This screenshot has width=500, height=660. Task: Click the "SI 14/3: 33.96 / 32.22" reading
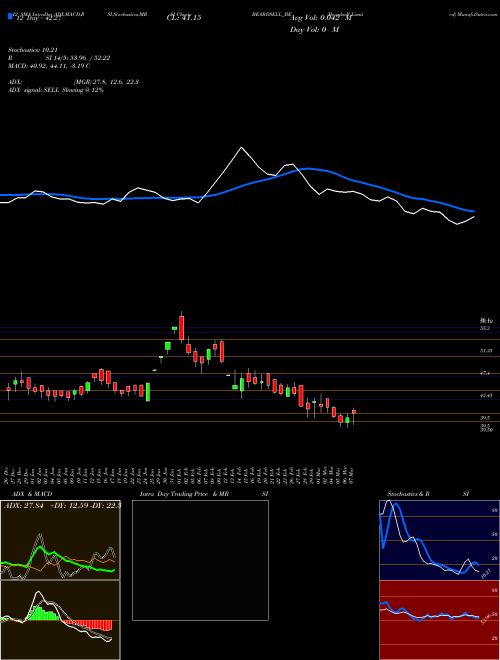(78, 58)
